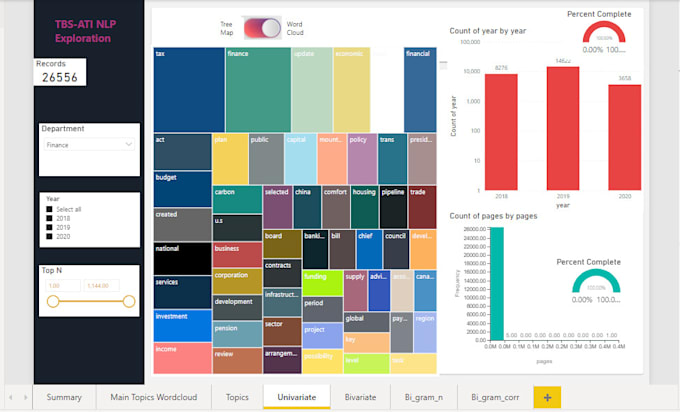The width and height of the screenshot is (680, 412).
Task: Toggle the Tree Map / Word Cloud switch
Action: point(262,28)
